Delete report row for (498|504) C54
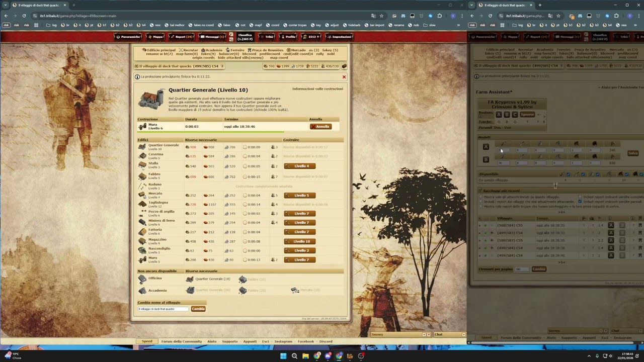This screenshot has width=644, height=362. (479, 248)
